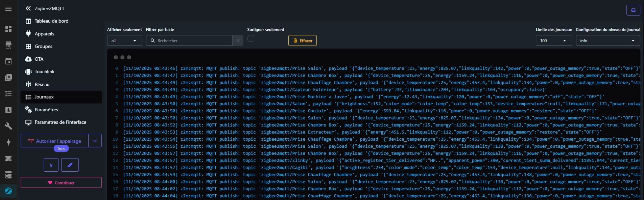Screen dimensions: 644x200
Task: Expand the Limite des journaux dropdown
Action: pos(553,41)
